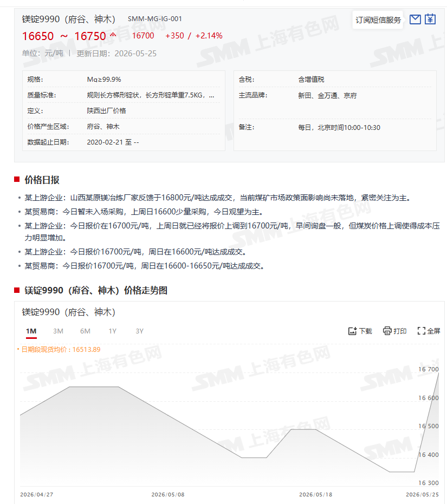Click the price chart line peak at 2026/05/25

tap(438, 373)
